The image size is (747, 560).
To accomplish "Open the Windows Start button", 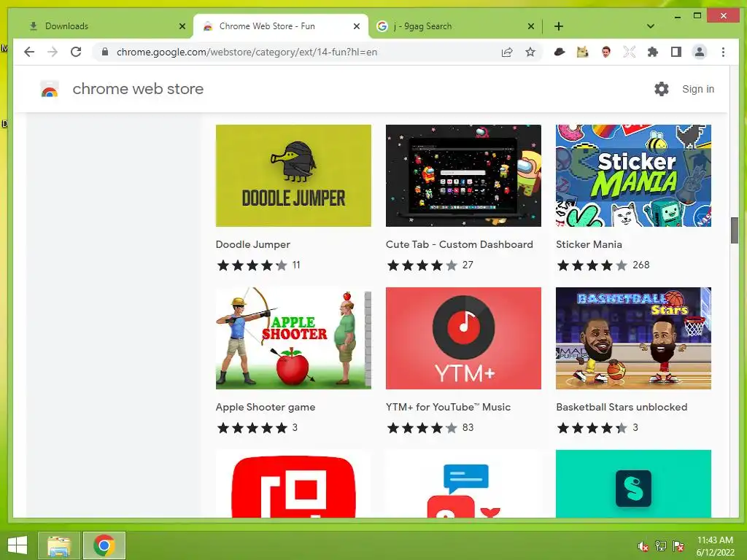I will 18,545.
